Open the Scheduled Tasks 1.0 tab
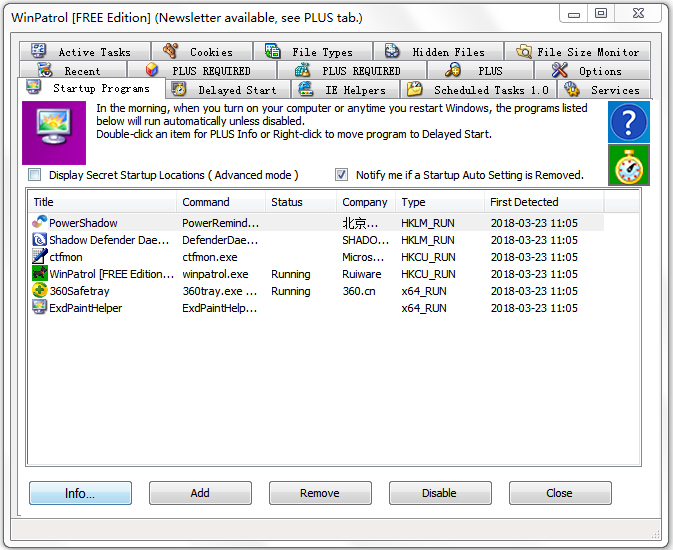The image size is (673, 550). (478, 90)
